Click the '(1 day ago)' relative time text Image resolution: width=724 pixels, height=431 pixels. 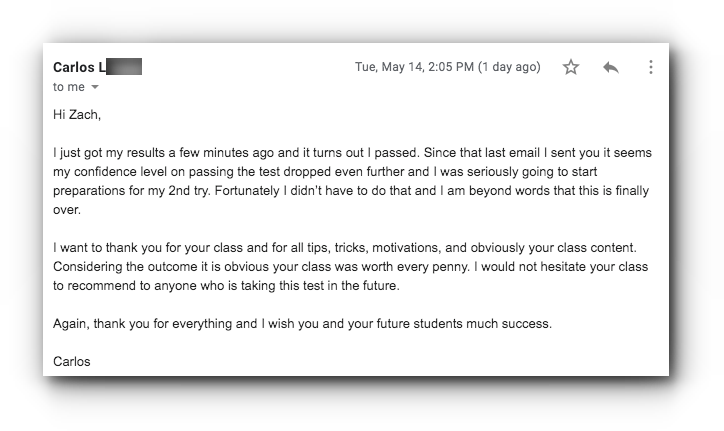coord(509,67)
